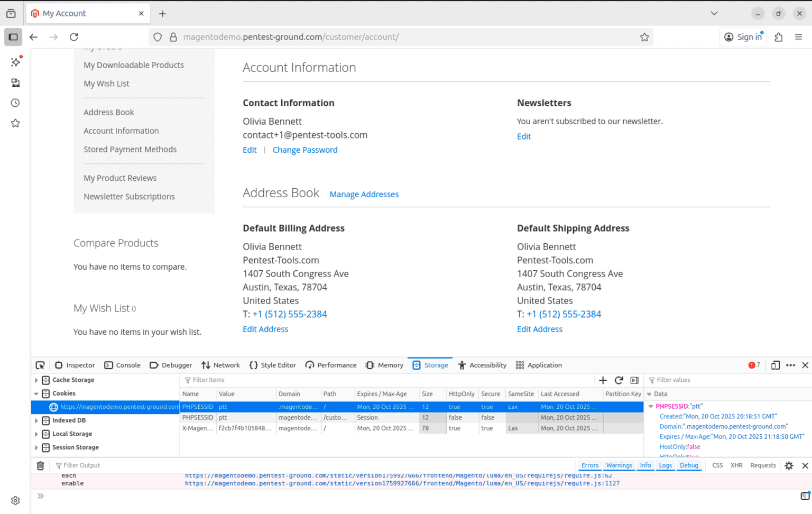Toggle the Errors console filter
The width and height of the screenshot is (812, 514).
(589, 466)
